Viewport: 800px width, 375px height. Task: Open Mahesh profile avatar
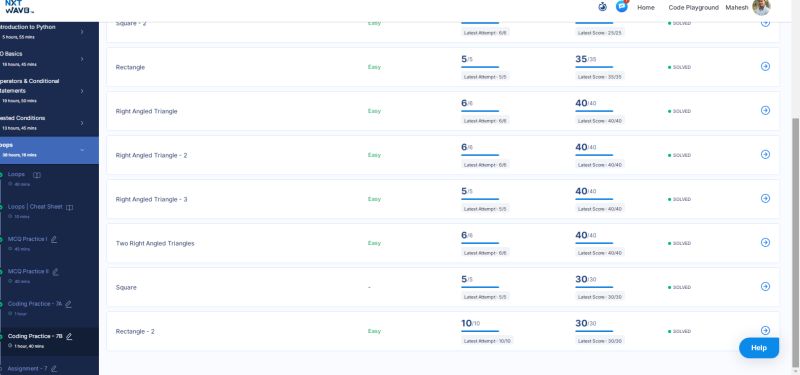click(x=761, y=7)
